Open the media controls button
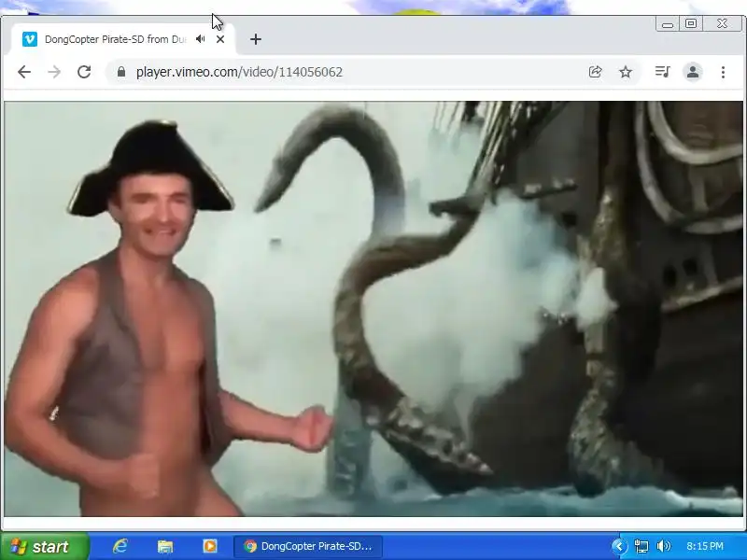Viewport: 747px width, 560px height. pyautogui.click(x=662, y=72)
